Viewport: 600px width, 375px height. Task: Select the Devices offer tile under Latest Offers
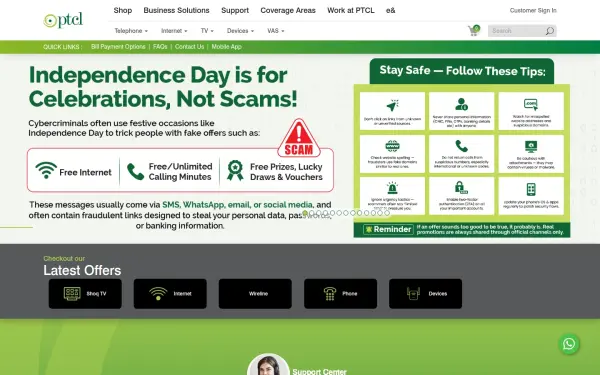tap(426, 293)
